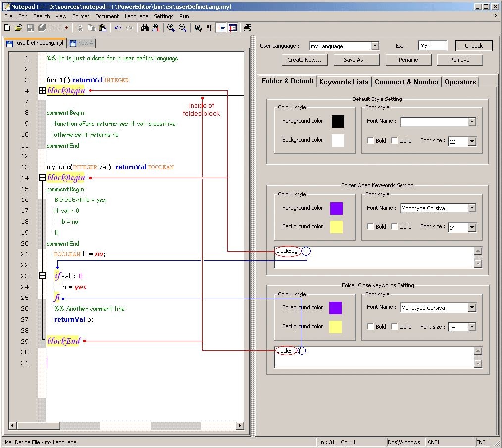The height and width of the screenshot is (448, 502).
Task: Check Bold for Folder Close Keywords
Action: (370, 327)
